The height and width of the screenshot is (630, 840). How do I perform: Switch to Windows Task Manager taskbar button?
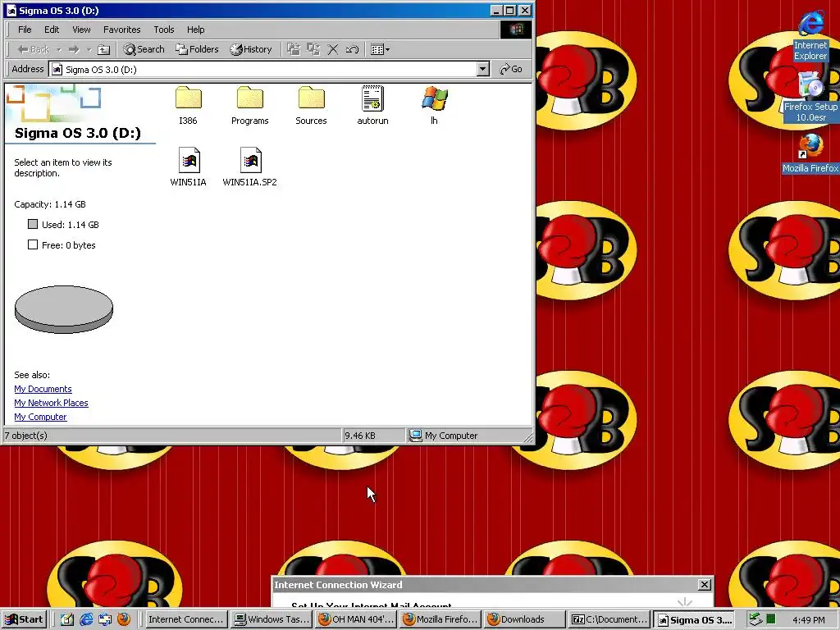pos(272,619)
